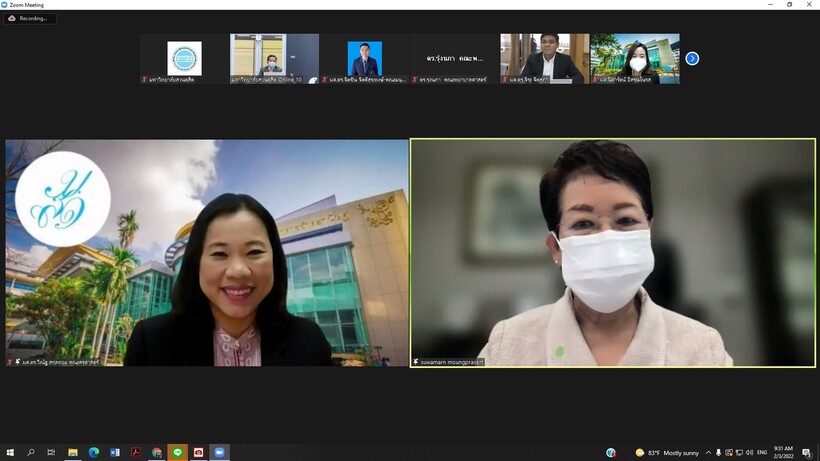Select the first participant thumbnail with logo
The height and width of the screenshot is (461, 820).
(184, 59)
